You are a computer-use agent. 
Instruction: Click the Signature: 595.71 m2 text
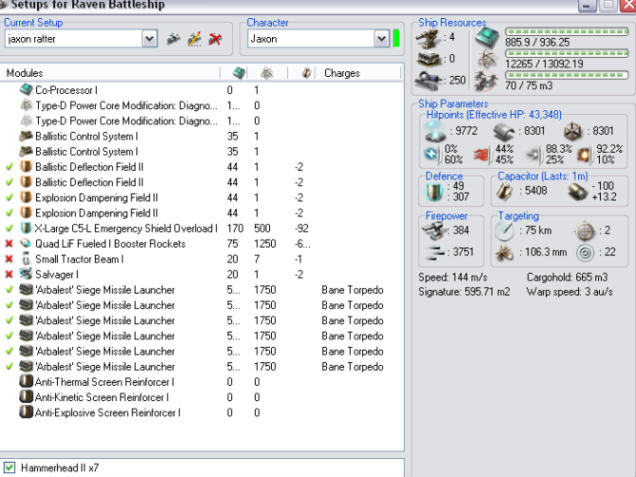pyautogui.click(x=464, y=292)
